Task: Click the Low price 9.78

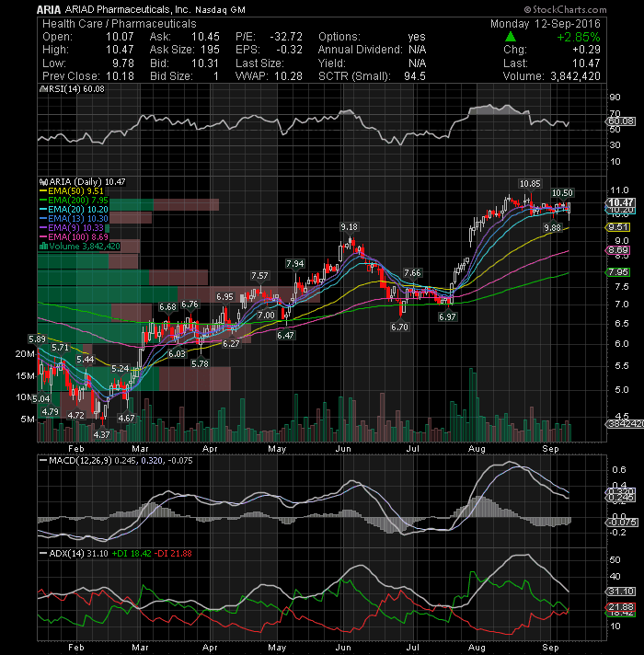Action: (122, 63)
